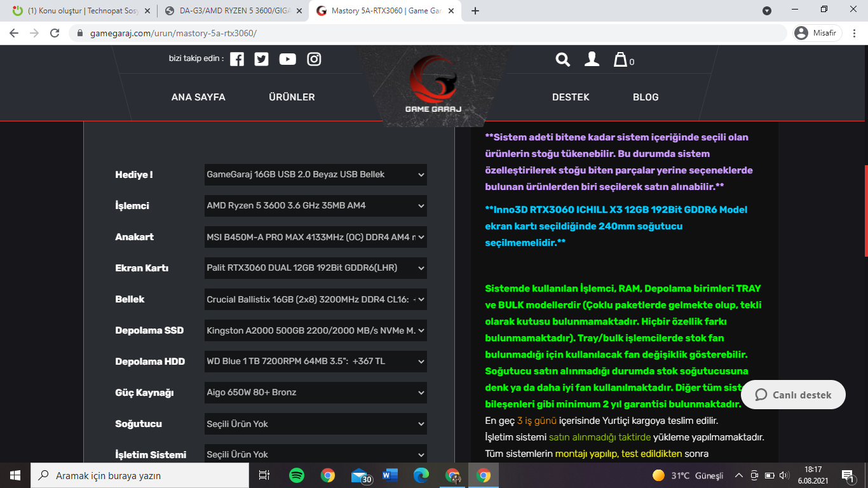Open the volume icon in the system tray
The height and width of the screenshot is (488, 868).
(784, 475)
